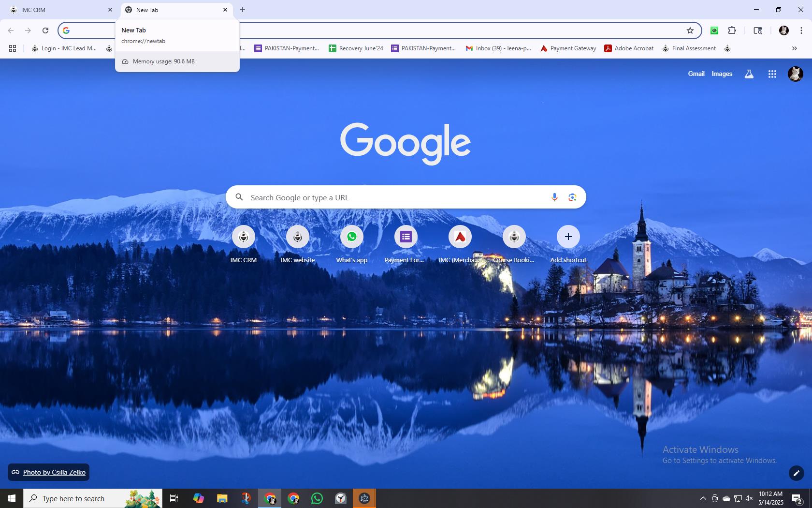This screenshot has height=508, width=812.
Task: Click the green extension icon in toolbar
Action: (x=714, y=30)
